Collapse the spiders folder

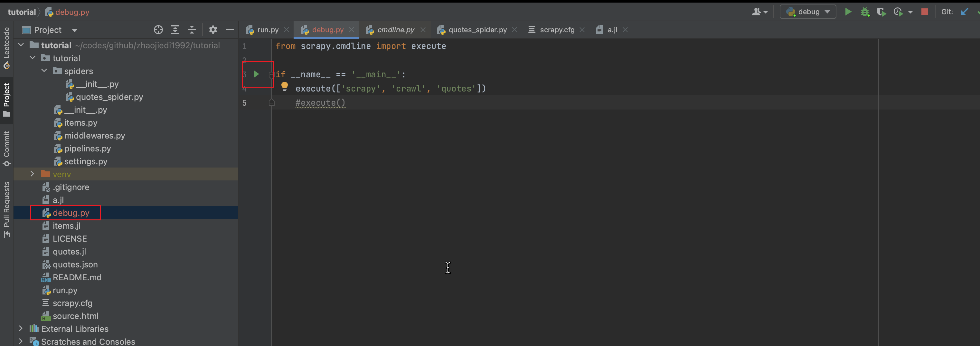click(x=44, y=71)
